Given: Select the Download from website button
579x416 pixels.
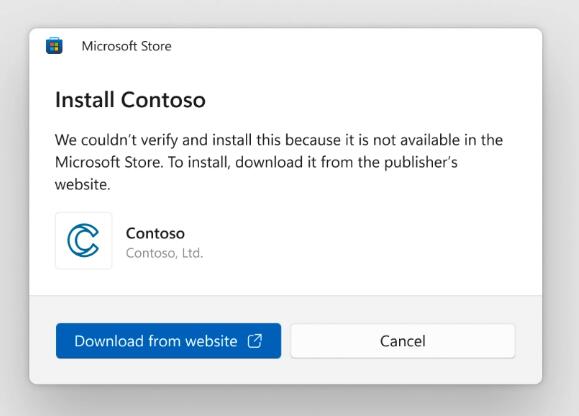Looking at the screenshot, I should (168, 341).
